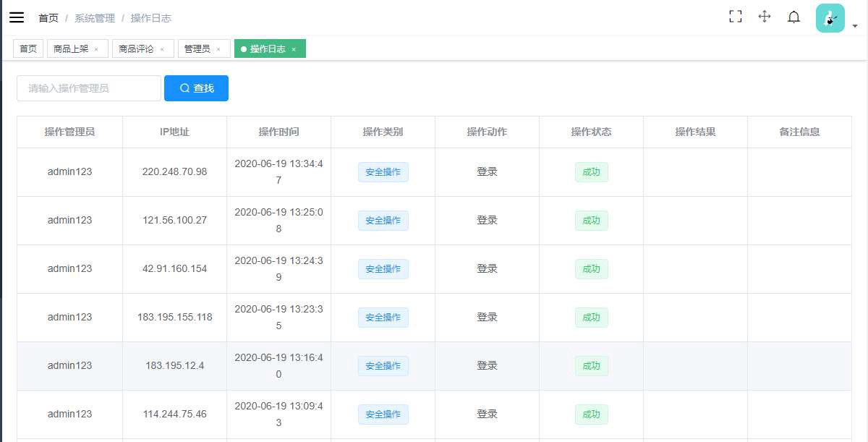The width and height of the screenshot is (868, 442).
Task: Click the user avatar image
Action: click(830, 18)
